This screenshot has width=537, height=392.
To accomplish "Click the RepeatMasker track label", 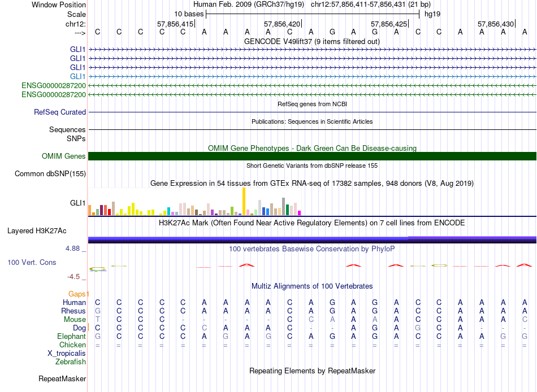I will click(x=62, y=378).
